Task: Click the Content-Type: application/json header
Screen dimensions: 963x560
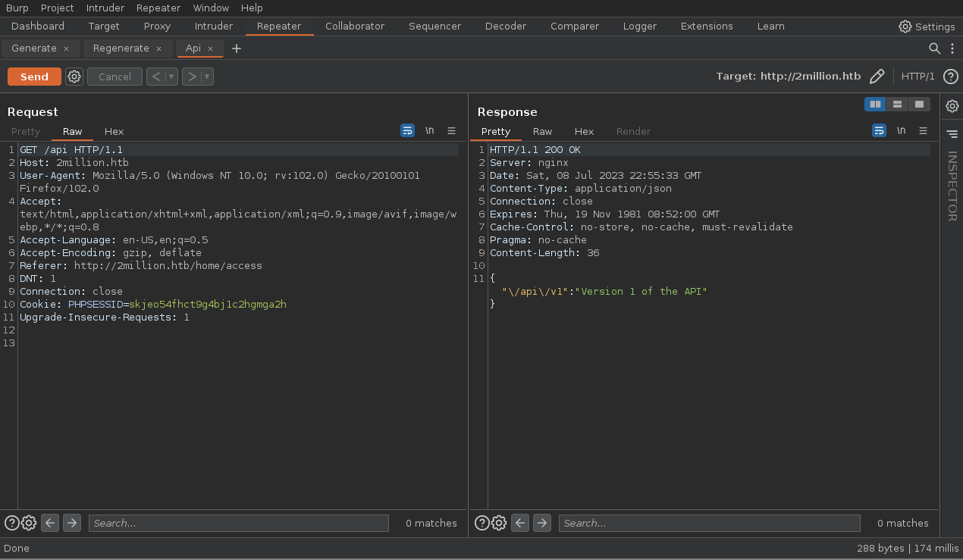Action: [581, 189]
